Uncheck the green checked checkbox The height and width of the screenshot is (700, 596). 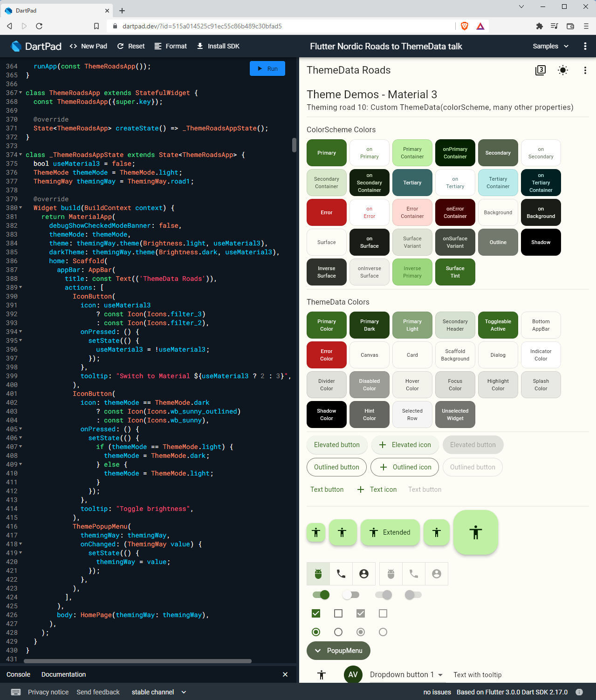[316, 613]
